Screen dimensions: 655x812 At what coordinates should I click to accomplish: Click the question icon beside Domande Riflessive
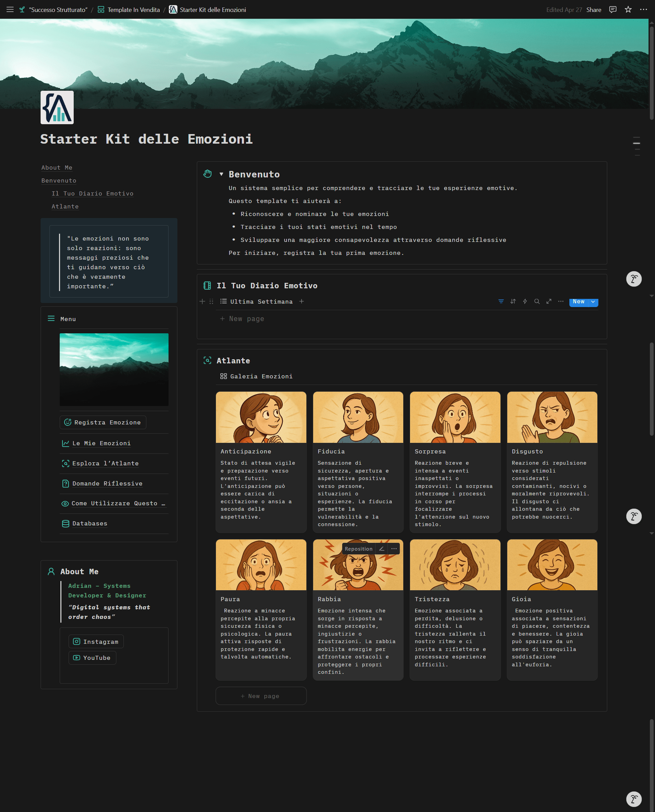click(65, 484)
